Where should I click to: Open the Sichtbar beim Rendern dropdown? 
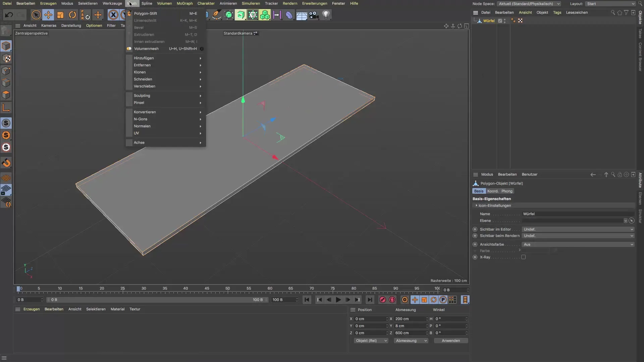[x=578, y=236]
